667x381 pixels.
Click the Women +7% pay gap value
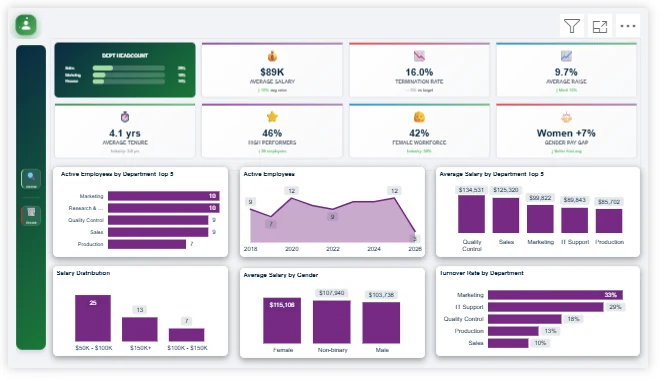point(566,133)
